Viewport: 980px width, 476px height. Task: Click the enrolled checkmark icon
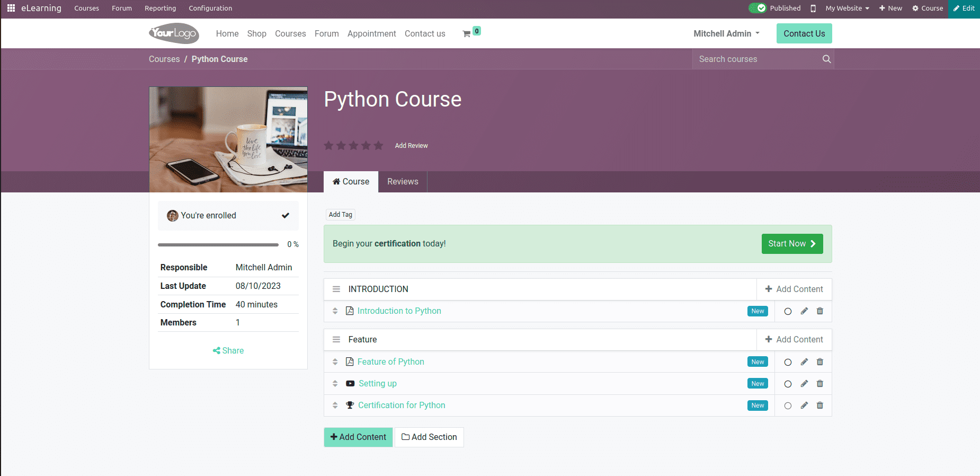(x=286, y=216)
